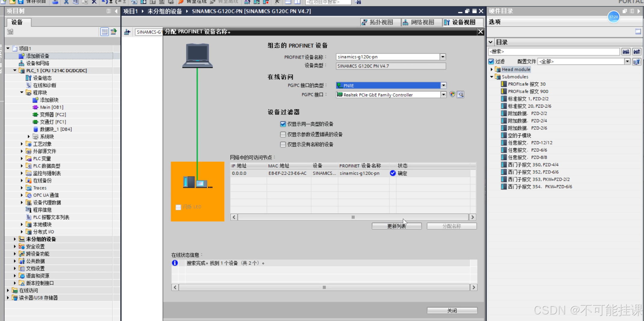Screen dimensions: 644x321
Task: Click 关闭 button in dialog
Action: click(x=452, y=310)
